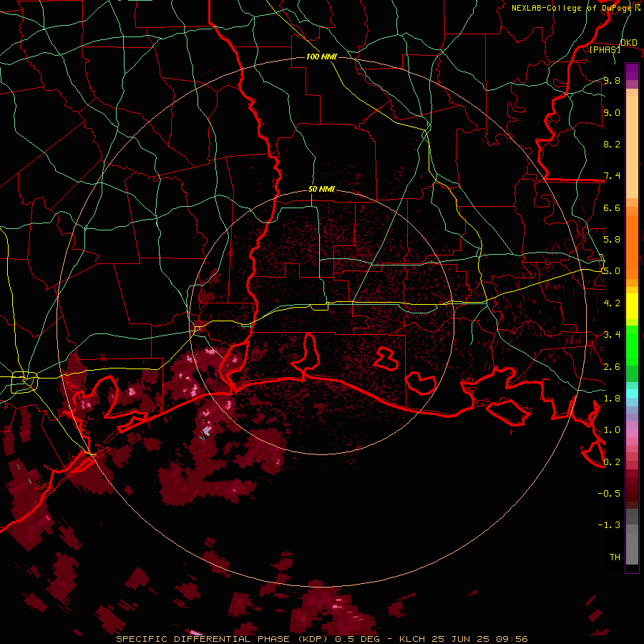Screen dimensions: 644x644
Task: Click the 6.6 scale label
Action: [612, 208]
